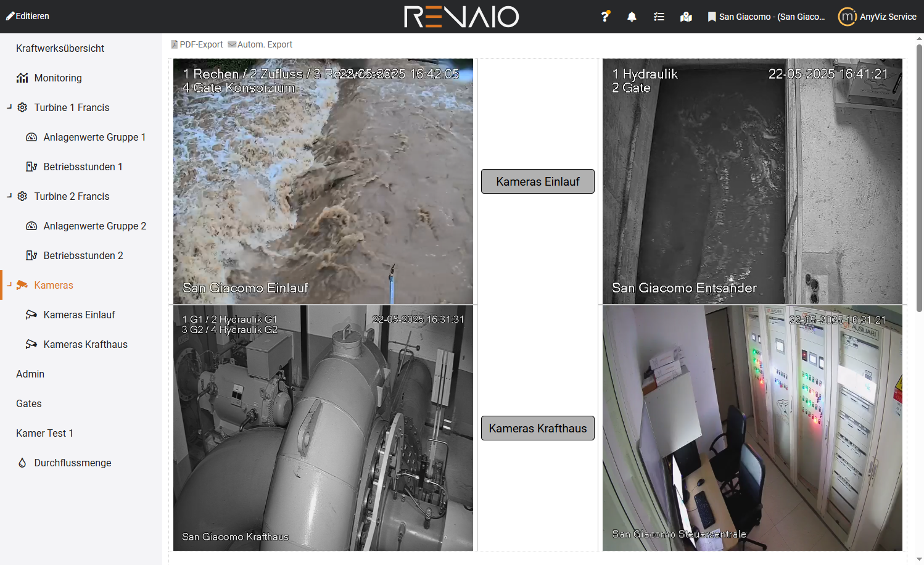This screenshot has height=565, width=924.
Task: Select the Gates sidebar entry
Action: pos(28,403)
